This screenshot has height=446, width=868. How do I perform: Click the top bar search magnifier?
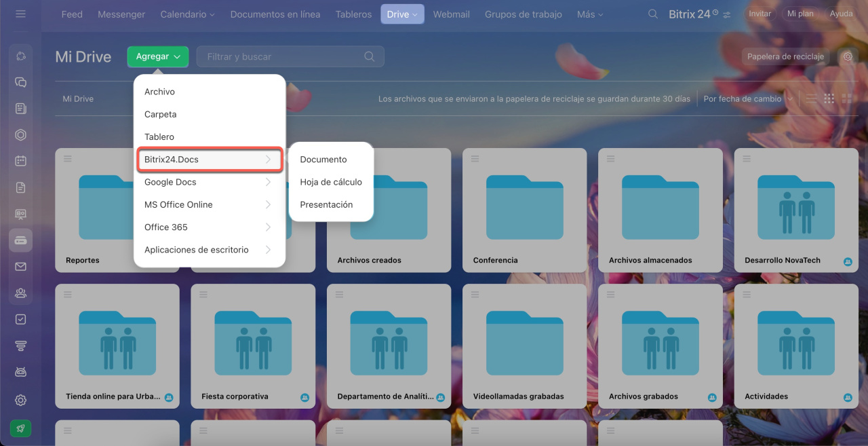point(653,14)
